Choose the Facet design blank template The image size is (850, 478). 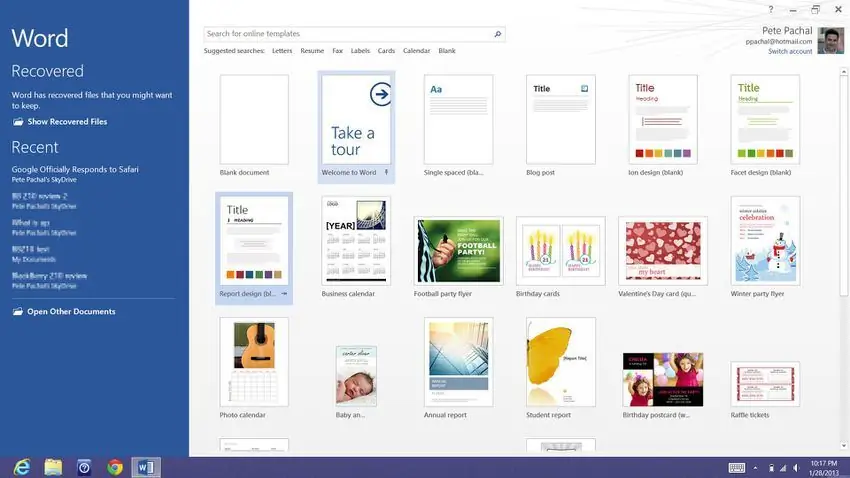[765, 119]
